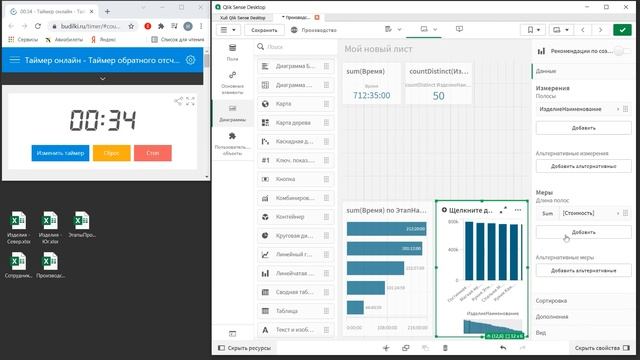Open the Диаграммы (Charts) panel
Image resolution: width=640 pixels, height=360 pixels.
click(232, 113)
